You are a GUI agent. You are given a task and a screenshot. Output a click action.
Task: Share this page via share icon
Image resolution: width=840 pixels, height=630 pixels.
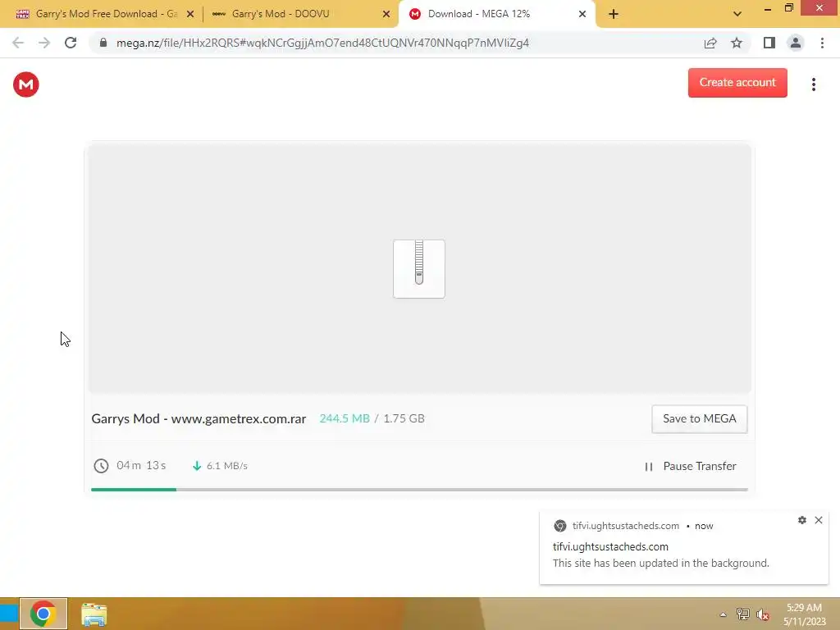[x=710, y=43]
